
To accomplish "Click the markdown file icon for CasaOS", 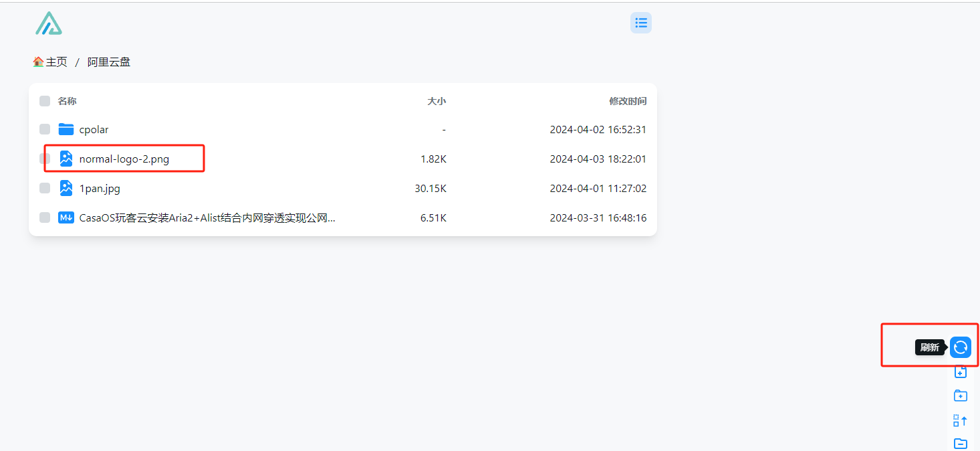I will pyautogui.click(x=66, y=217).
